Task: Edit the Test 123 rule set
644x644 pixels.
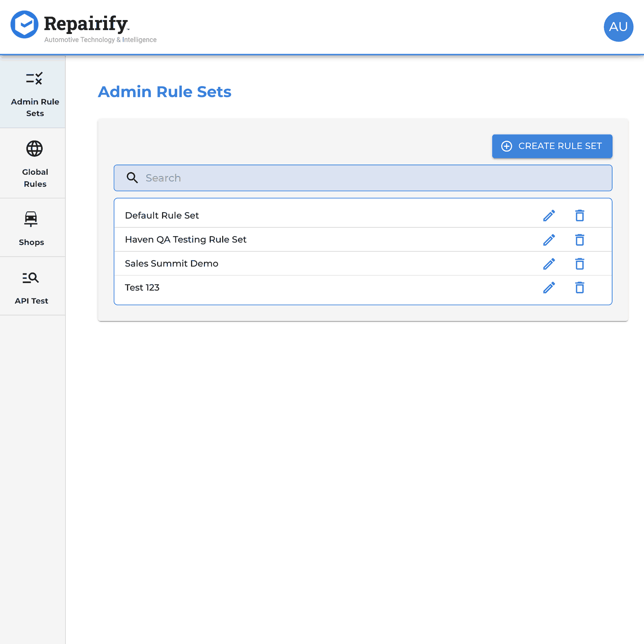Action: (549, 288)
